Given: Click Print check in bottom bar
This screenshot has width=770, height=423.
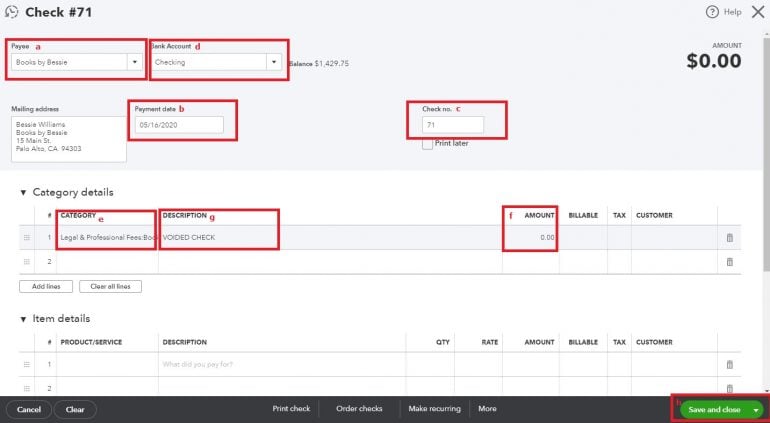Looking at the screenshot, I should pos(291,409).
